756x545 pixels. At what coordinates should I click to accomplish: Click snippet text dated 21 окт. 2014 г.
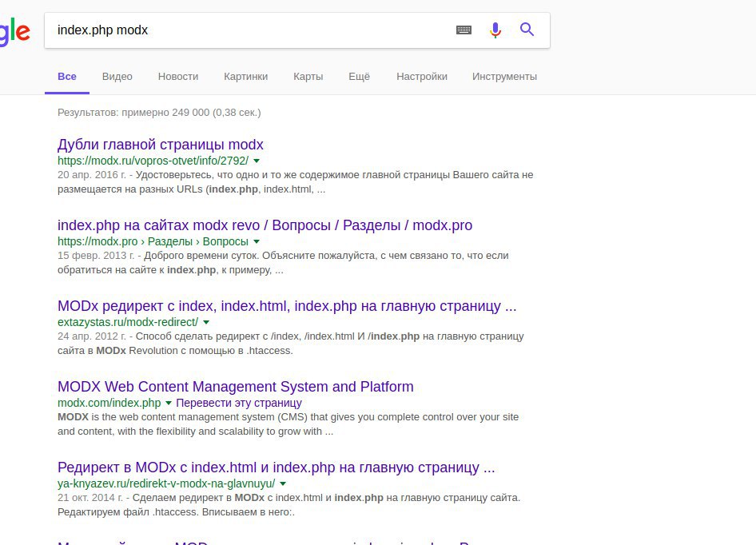(x=288, y=504)
